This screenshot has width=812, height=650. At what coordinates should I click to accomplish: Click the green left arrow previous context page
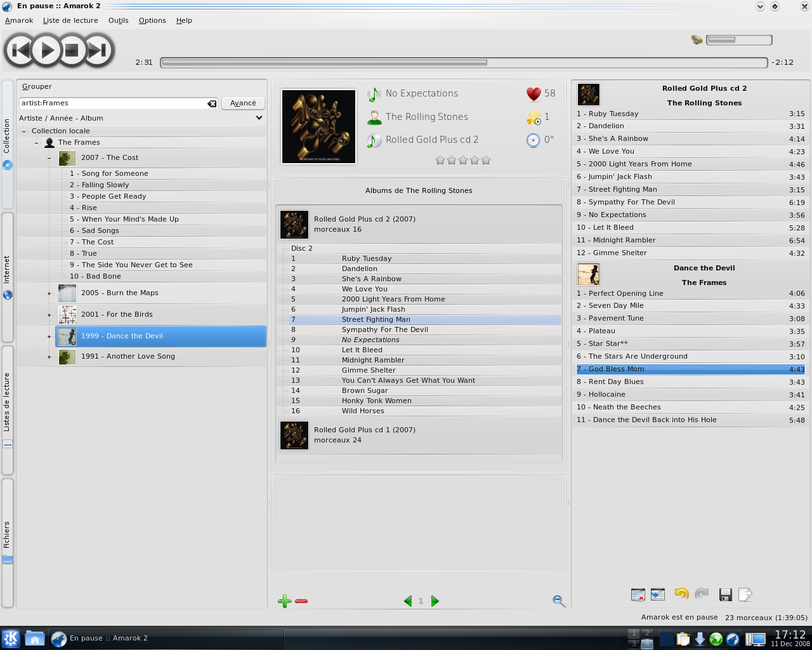click(408, 601)
